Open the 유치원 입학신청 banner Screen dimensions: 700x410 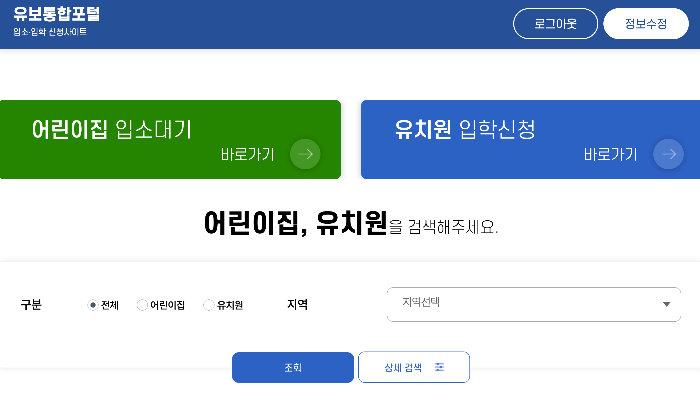pos(530,139)
